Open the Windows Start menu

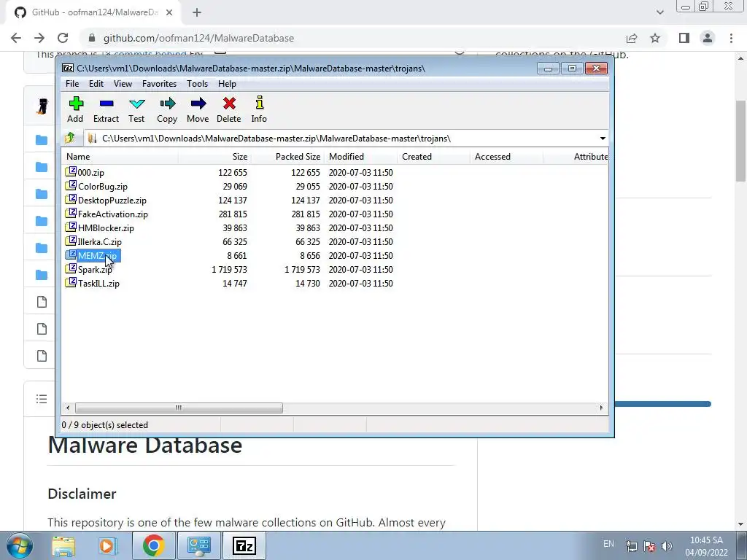[20, 545]
